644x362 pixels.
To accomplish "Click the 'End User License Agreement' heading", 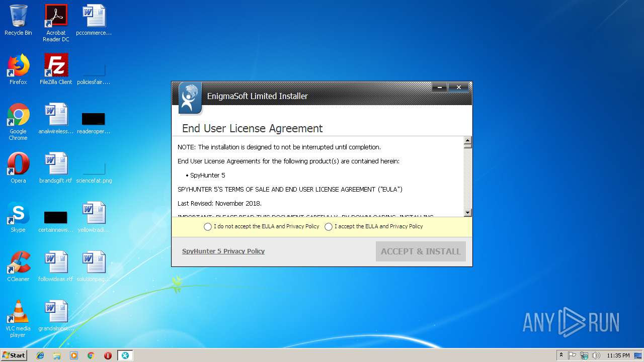I will 253,128.
